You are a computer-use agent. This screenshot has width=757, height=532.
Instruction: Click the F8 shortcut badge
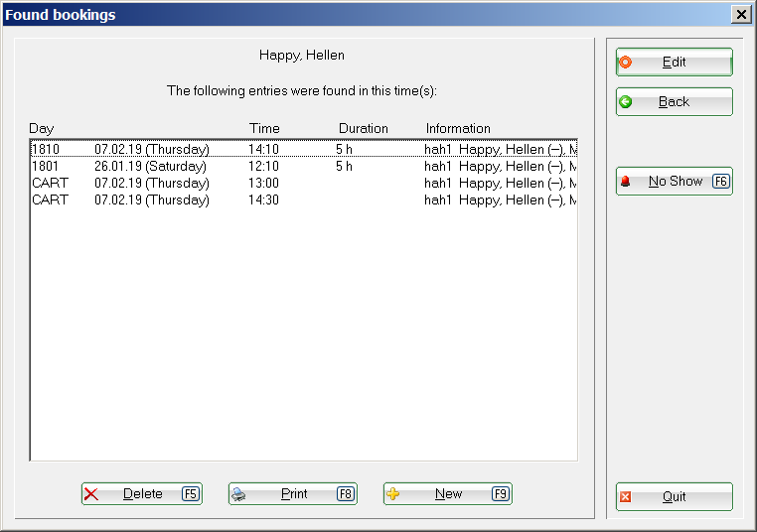346,494
